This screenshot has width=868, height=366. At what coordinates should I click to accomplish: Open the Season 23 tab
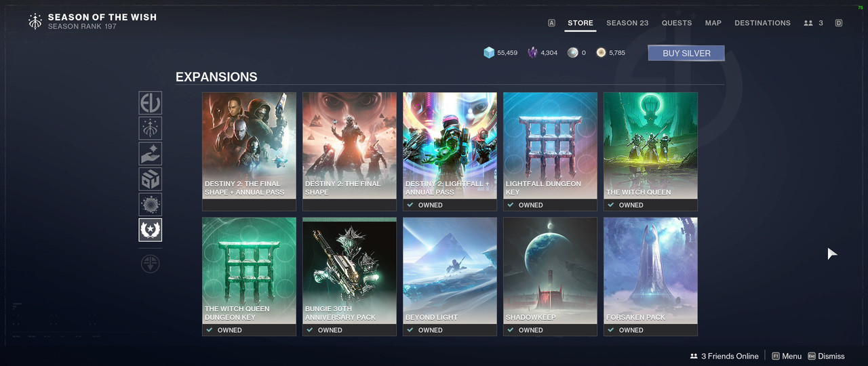627,23
